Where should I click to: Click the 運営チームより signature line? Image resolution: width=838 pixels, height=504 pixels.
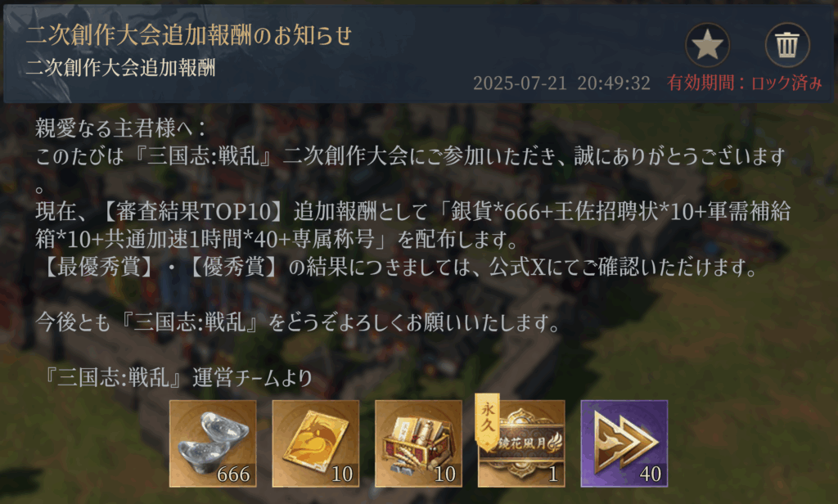pyautogui.click(x=252, y=378)
